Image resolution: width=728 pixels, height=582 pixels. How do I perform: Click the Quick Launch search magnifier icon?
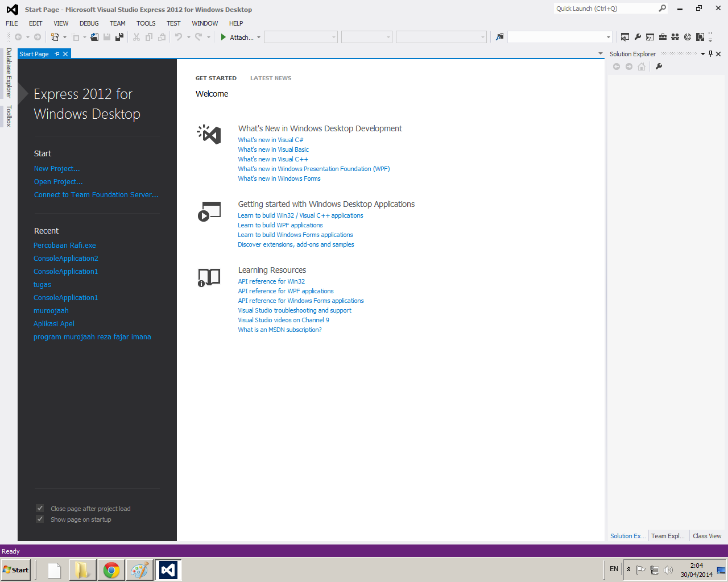pyautogui.click(x=663, y=9)
